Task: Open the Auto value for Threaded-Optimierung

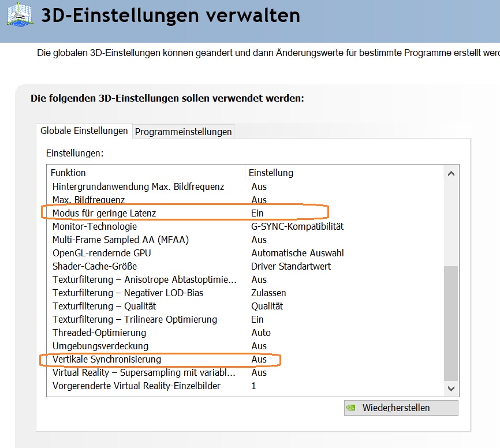Action: point(261,333)
